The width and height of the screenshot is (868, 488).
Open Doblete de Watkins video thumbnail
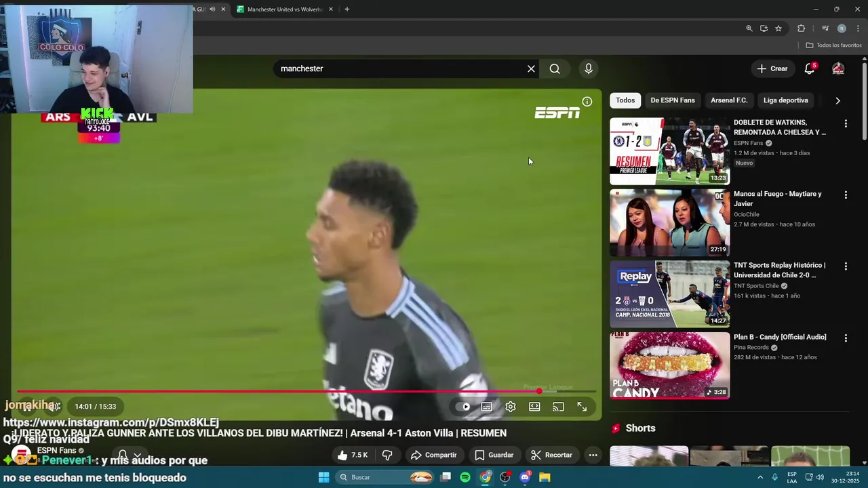669,151
